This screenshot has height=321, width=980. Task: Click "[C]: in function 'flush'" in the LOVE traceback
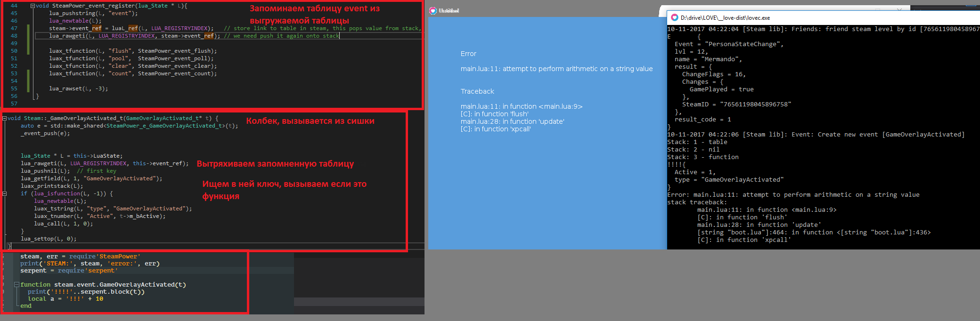pyautogui.click(x=495, y=114)
